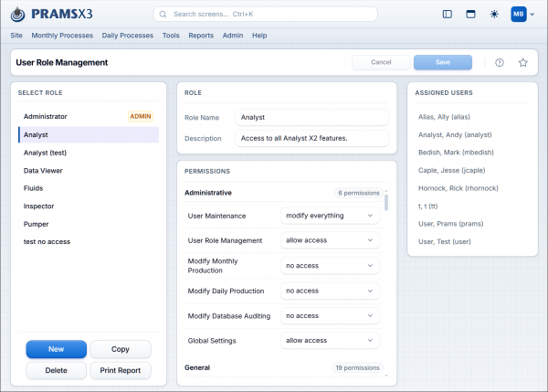548x392 pixels.
Task: Open the Reports menu
Action: pyautogui.click(x=201, y=36)
